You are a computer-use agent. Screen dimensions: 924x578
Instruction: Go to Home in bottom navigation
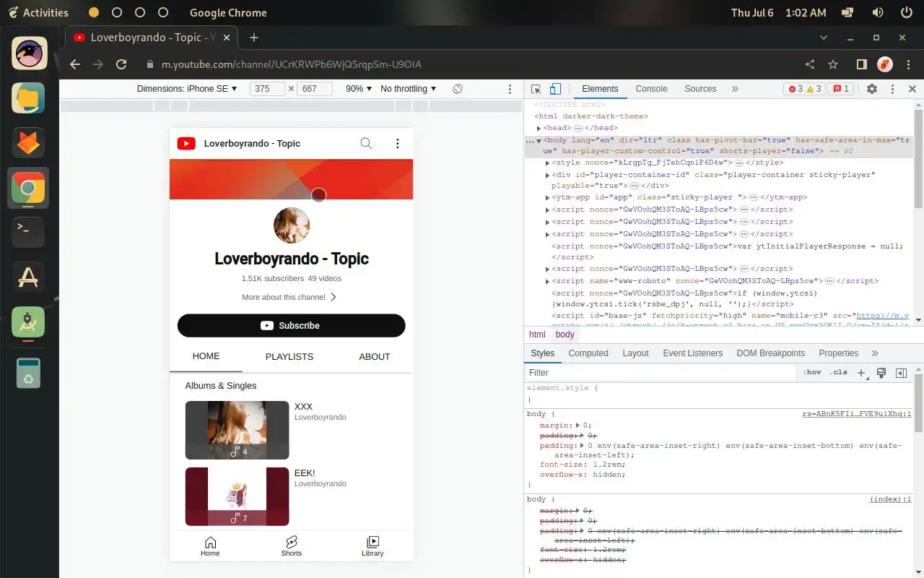coord(210,547)
